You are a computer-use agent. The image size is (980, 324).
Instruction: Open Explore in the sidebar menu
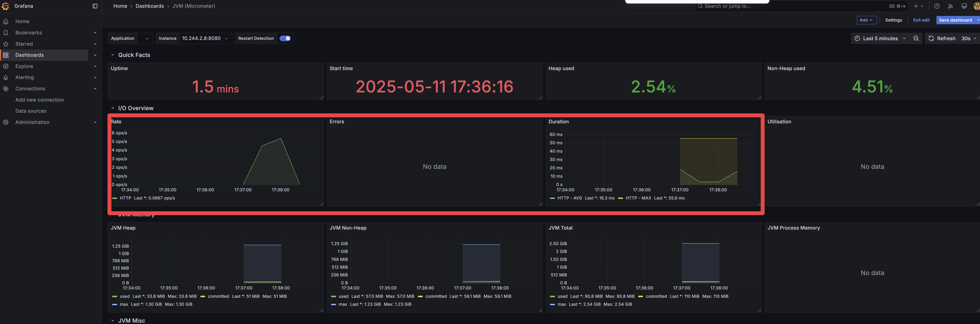(x=24, y=66)
